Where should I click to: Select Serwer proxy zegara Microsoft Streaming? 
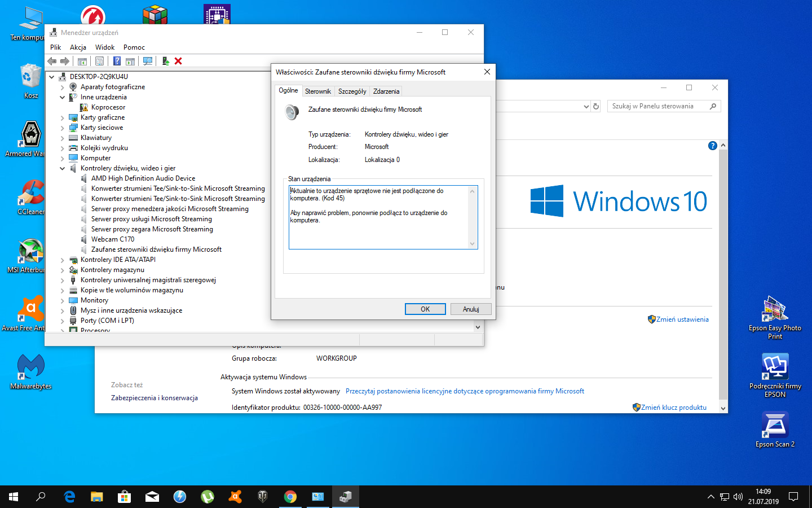152,229
